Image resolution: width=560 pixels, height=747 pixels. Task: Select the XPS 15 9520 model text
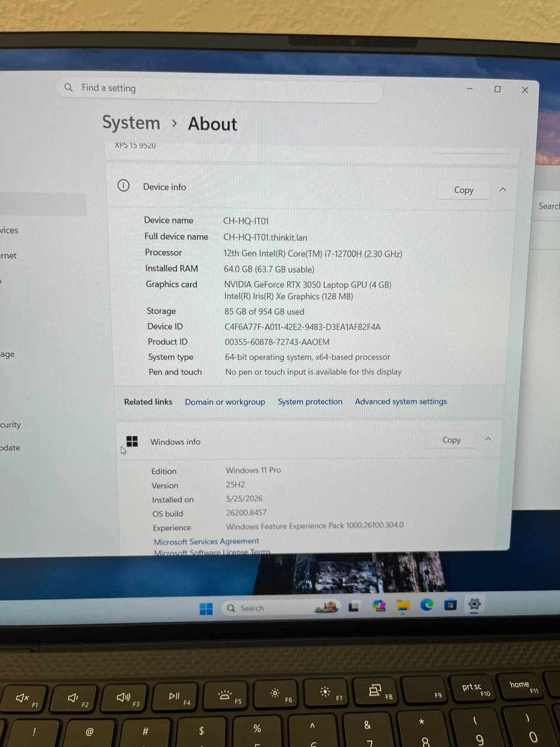tap(135, 145)
